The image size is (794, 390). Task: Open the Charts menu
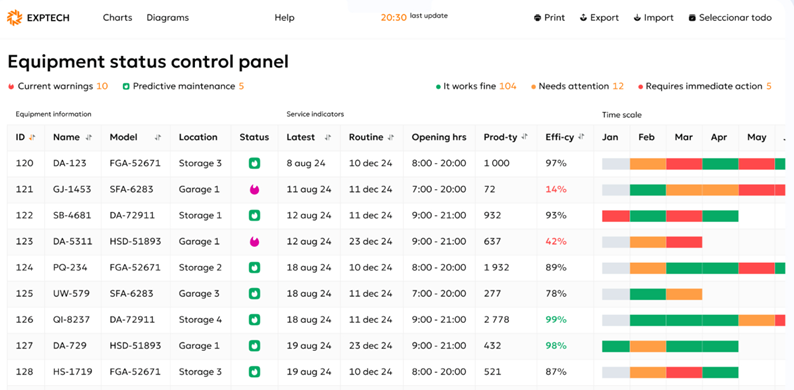(x=117, y=18)
